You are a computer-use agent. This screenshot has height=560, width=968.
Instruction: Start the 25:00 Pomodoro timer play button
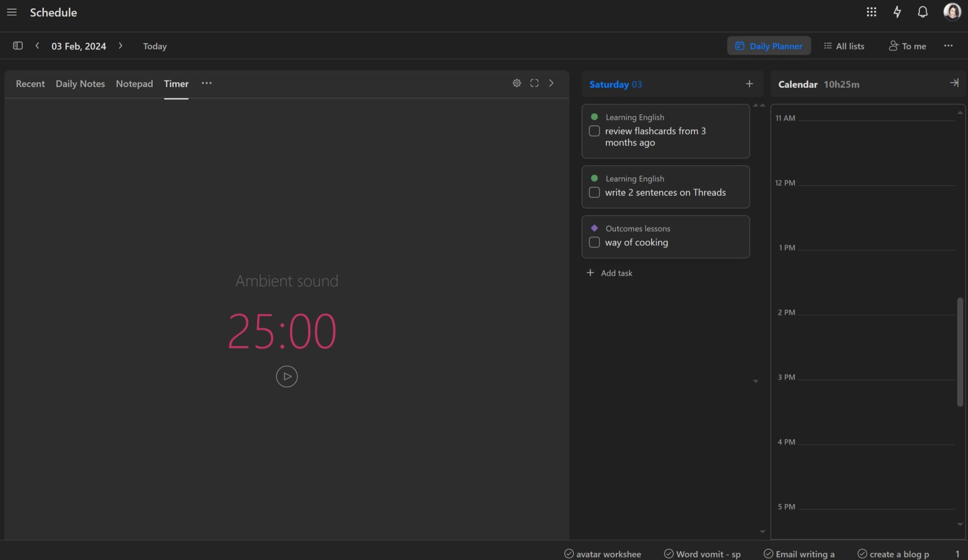click(286, 375)
